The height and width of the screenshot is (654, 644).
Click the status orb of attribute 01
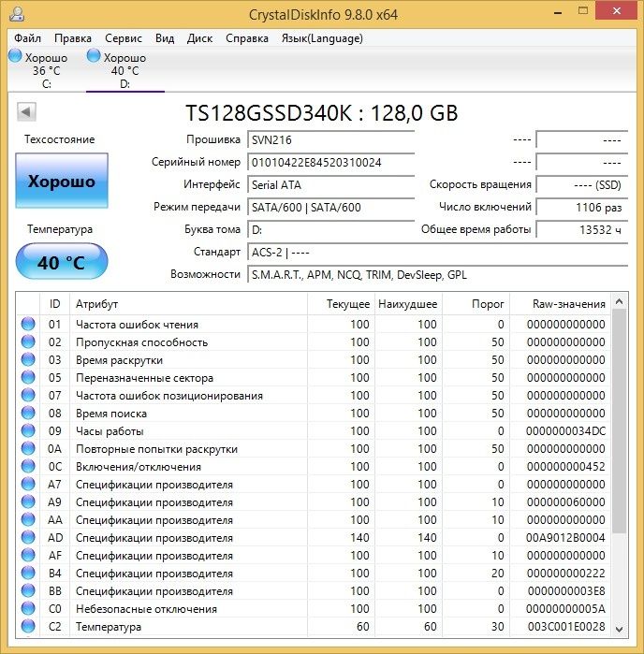(28, 324)
